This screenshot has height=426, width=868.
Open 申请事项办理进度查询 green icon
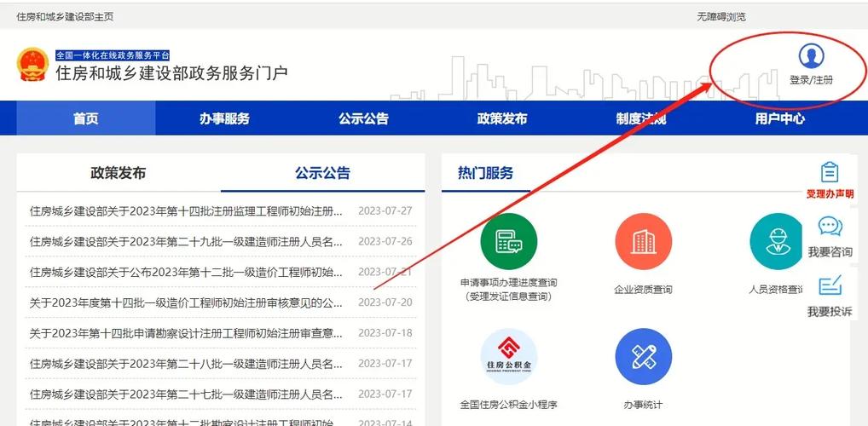[509, 241]
